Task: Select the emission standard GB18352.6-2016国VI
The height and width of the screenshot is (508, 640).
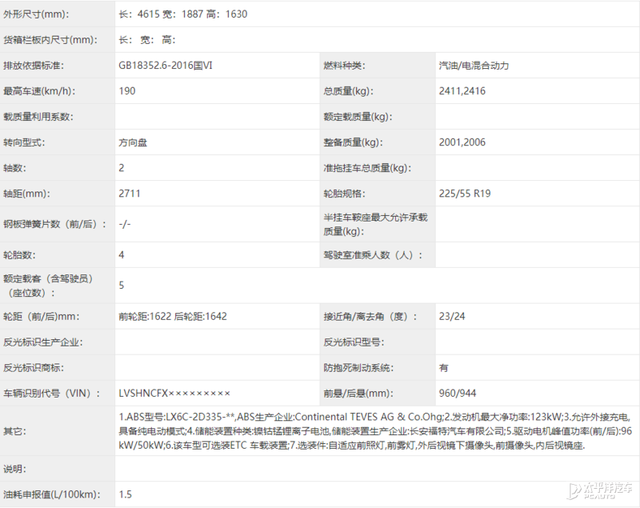Action: pos(166,66)
